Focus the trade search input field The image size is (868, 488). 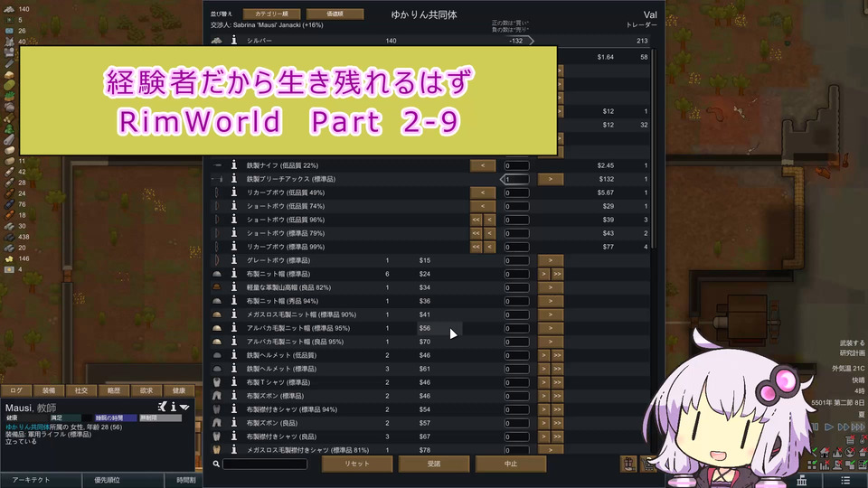pos(265,465)
